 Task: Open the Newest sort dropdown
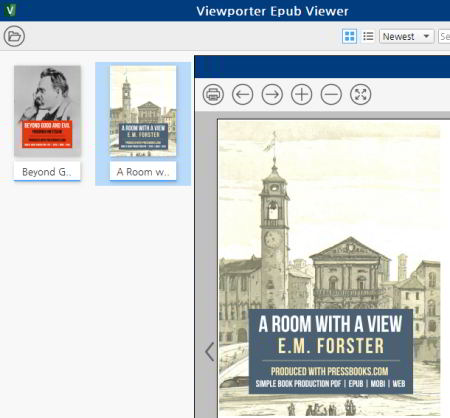406,36
